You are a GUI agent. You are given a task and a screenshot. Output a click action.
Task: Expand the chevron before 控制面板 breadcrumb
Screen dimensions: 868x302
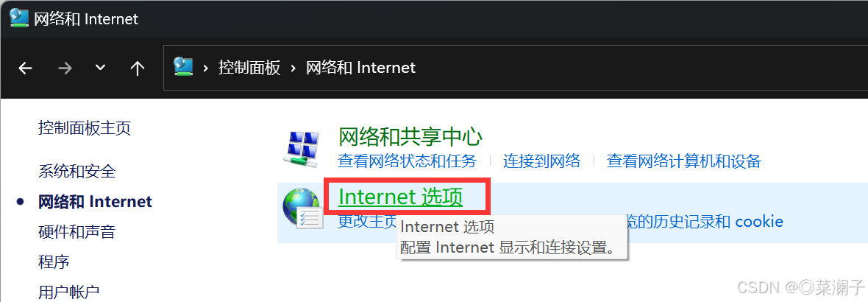pyautogui.click(x=206, y=69)
